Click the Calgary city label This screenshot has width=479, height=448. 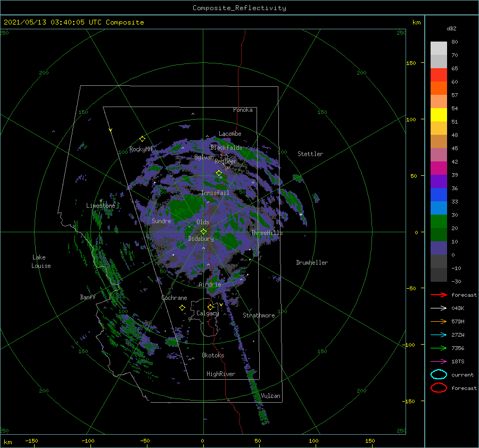(208, 313)
